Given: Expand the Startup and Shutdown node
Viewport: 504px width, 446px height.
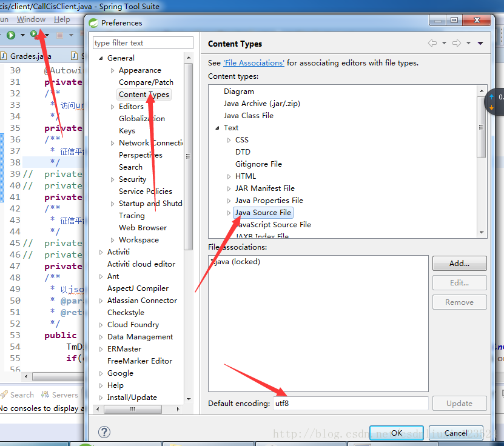Looking at the screenshot, I should pos(112,204).
